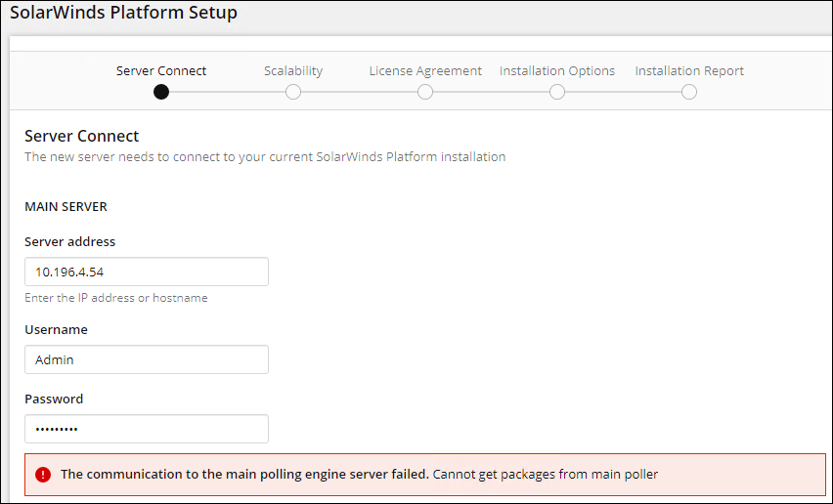Open the Installation Options step label
This screenshot has height=504, width=833.
(x=557, y=70)
